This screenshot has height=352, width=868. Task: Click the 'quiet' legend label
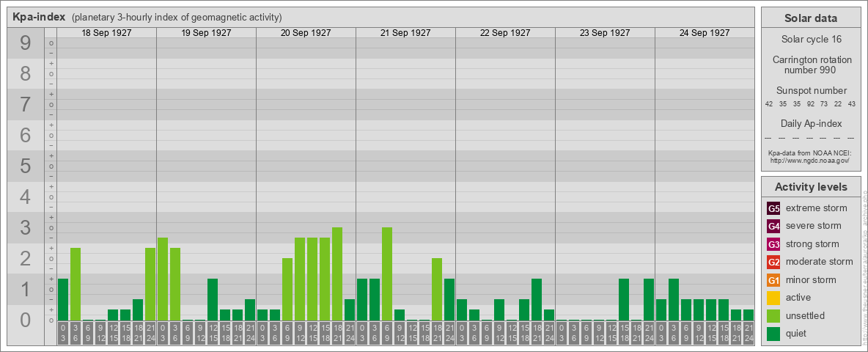(798, 334)
